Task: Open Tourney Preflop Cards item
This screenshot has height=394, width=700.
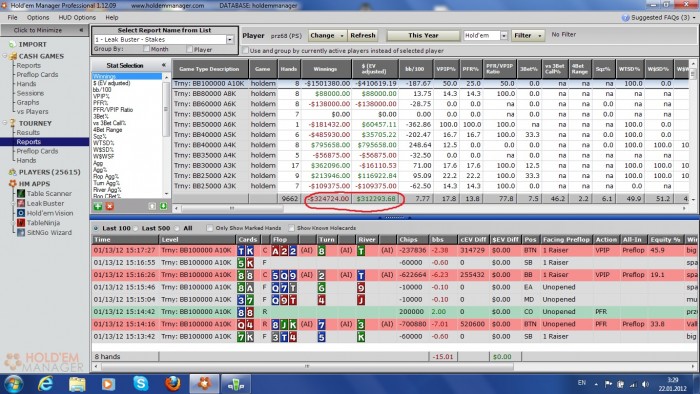Action: [37, 151]
